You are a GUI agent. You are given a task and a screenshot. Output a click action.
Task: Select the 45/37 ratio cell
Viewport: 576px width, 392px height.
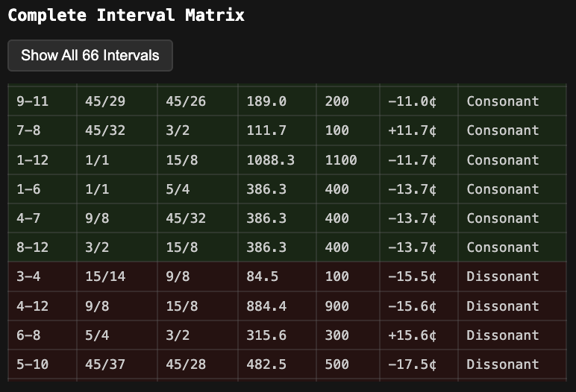[105, 364]
